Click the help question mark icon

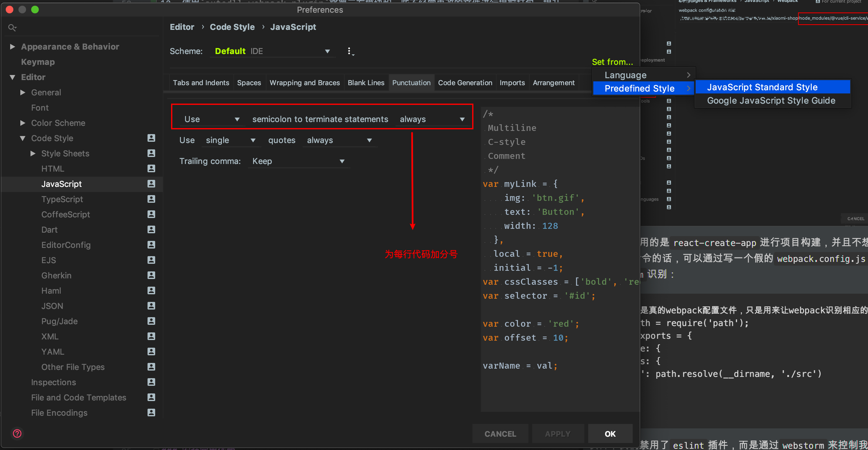17,433
